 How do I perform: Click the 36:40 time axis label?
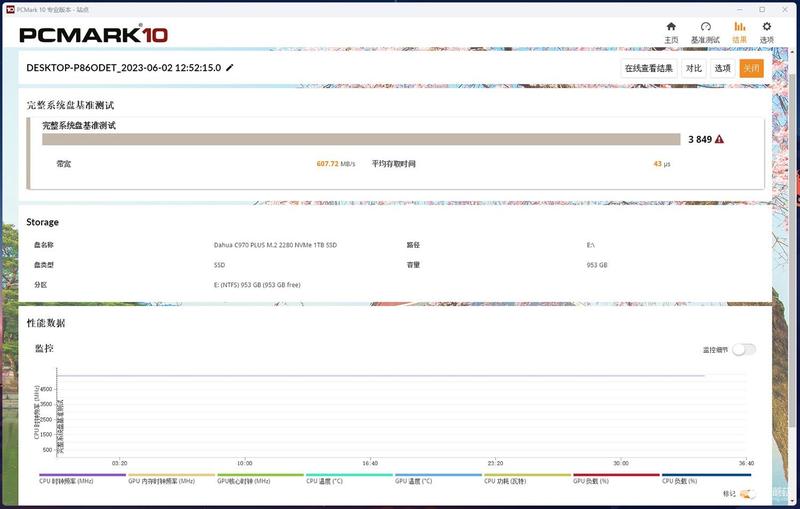tap(746, 463)
